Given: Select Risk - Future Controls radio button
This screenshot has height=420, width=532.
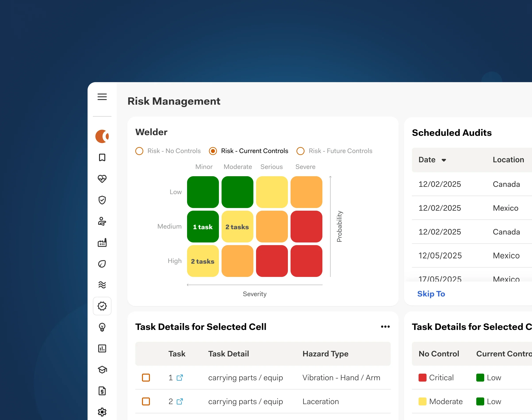Looking at the screenshot, I should click(x=300, y=151).
